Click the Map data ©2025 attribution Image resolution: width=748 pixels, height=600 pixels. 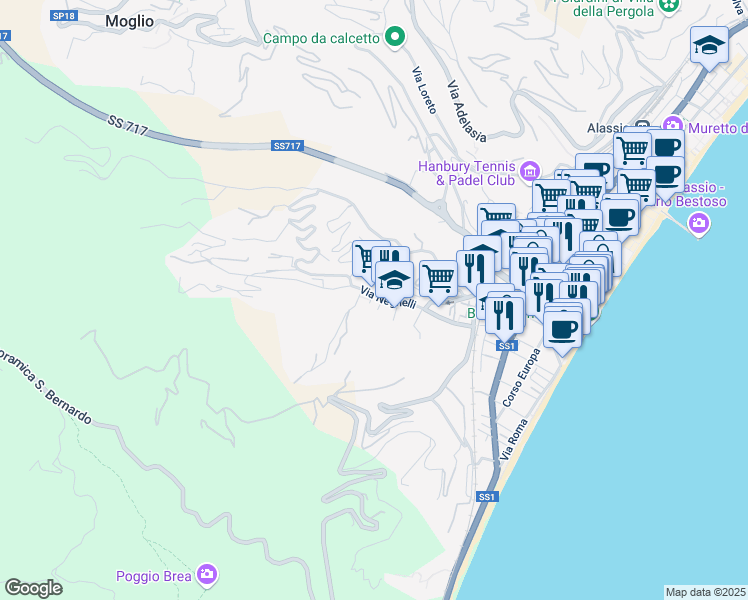click(x=706, y=592)
